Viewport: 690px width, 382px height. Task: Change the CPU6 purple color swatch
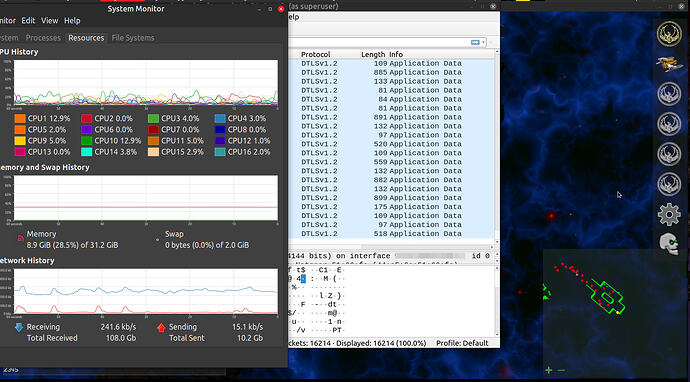click(86, 129)
